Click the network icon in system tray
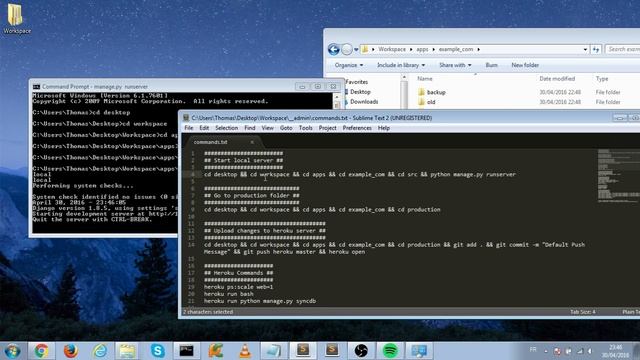 click(580, 351)
